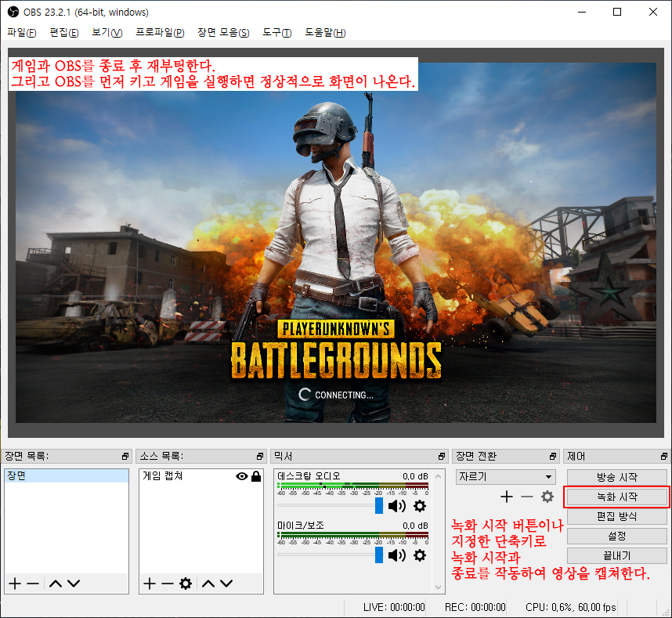
Task: Move source up with the up arrow
Action: pos(208,584)
